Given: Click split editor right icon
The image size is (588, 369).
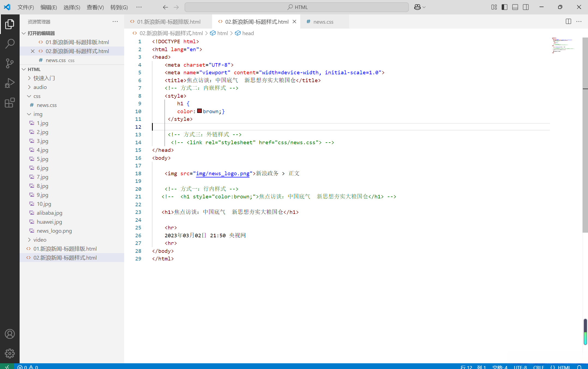Looking at the screenshot, I should (x=568, y=21).
